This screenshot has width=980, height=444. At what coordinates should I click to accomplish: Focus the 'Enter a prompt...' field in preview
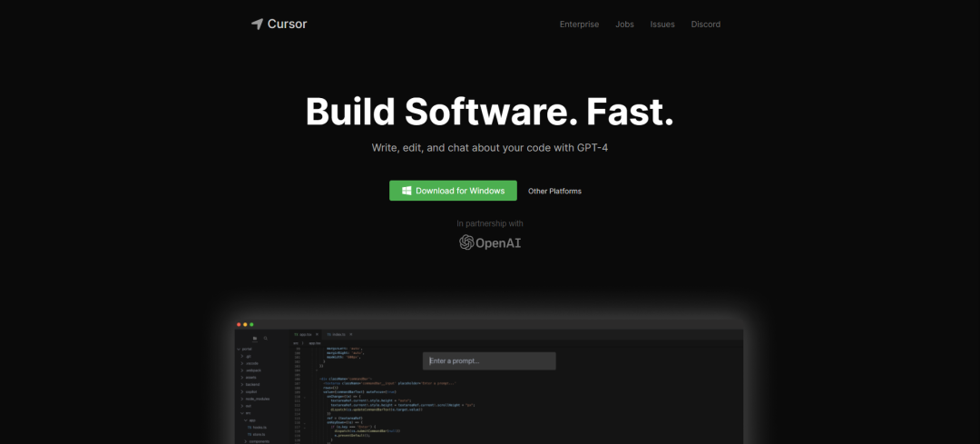tap(489, 360)
